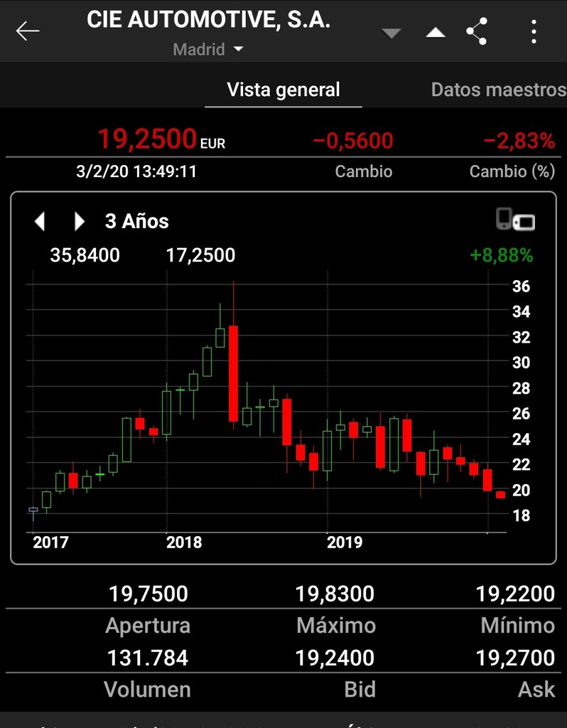Tap the CIE AUTOMOTIVE, S.A. title
Screen dimensions: 567x728
coord(208,20)
